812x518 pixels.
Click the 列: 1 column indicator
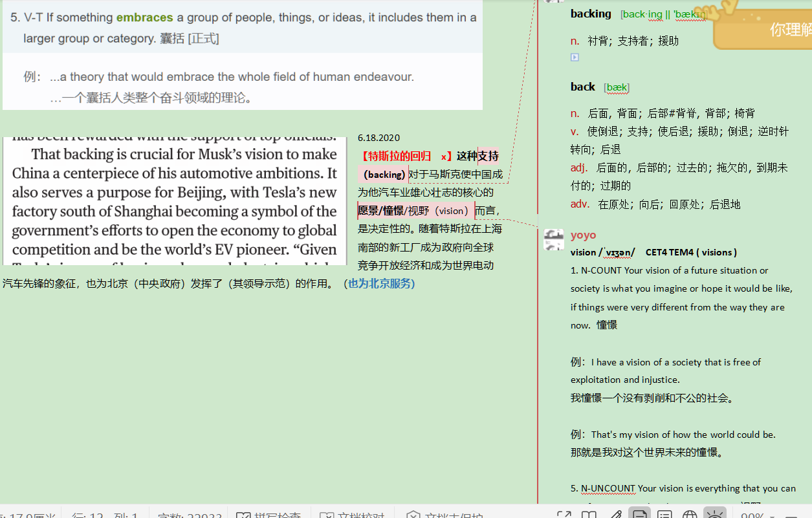tap(126, 515)
